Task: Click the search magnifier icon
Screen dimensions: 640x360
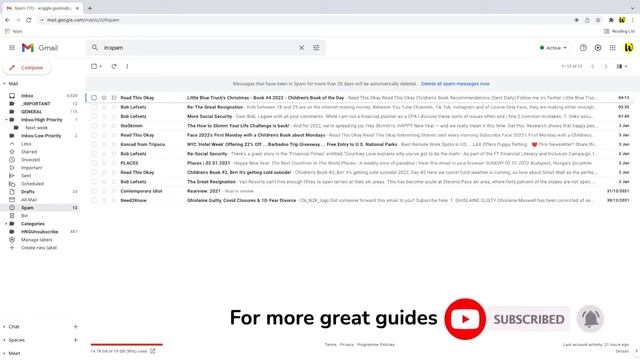Action: point(95,48)
